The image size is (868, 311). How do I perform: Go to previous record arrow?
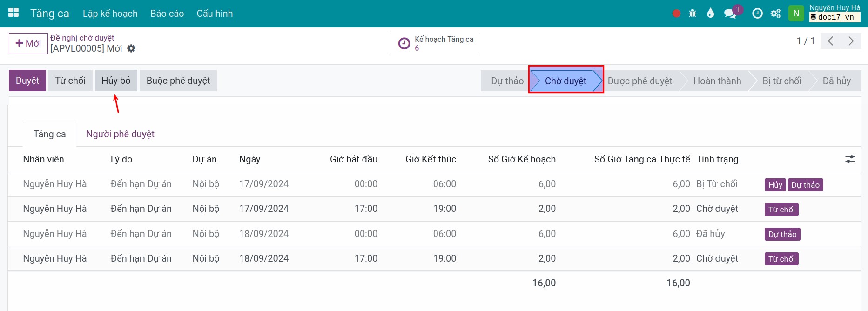click(830, 41)
